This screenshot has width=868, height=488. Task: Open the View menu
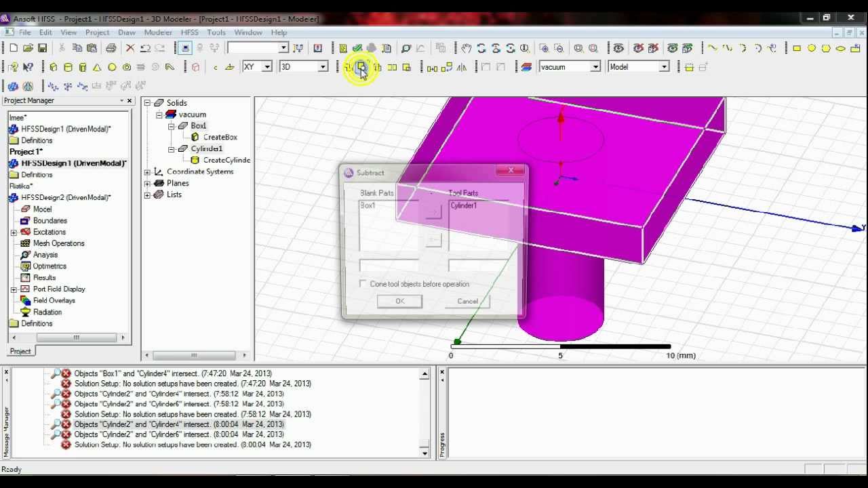click(68, 33)
